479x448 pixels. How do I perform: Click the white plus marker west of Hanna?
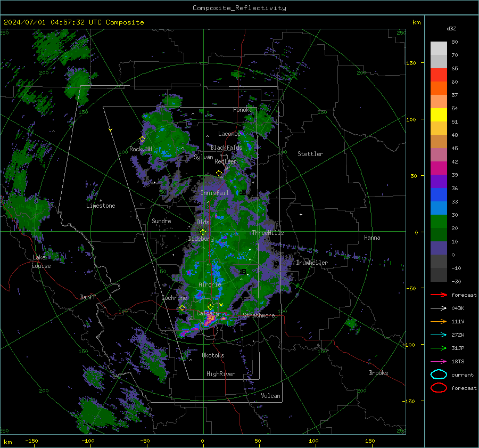(x=301, y=214)
